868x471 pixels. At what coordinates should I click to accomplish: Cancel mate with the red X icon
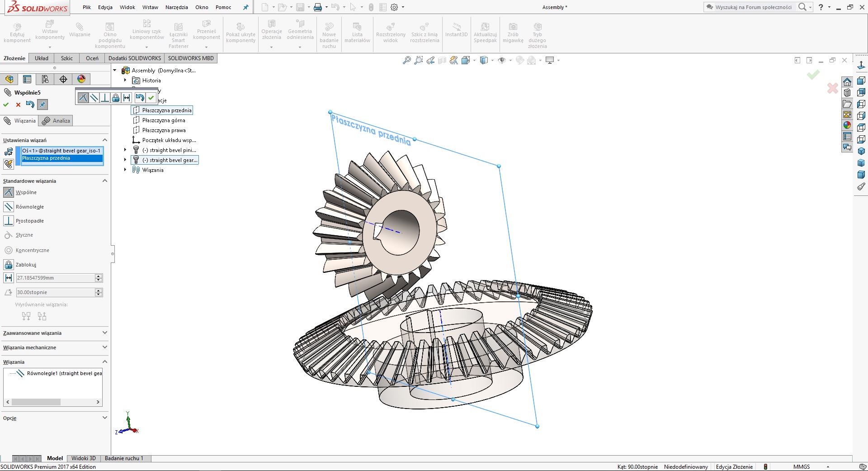18,105
